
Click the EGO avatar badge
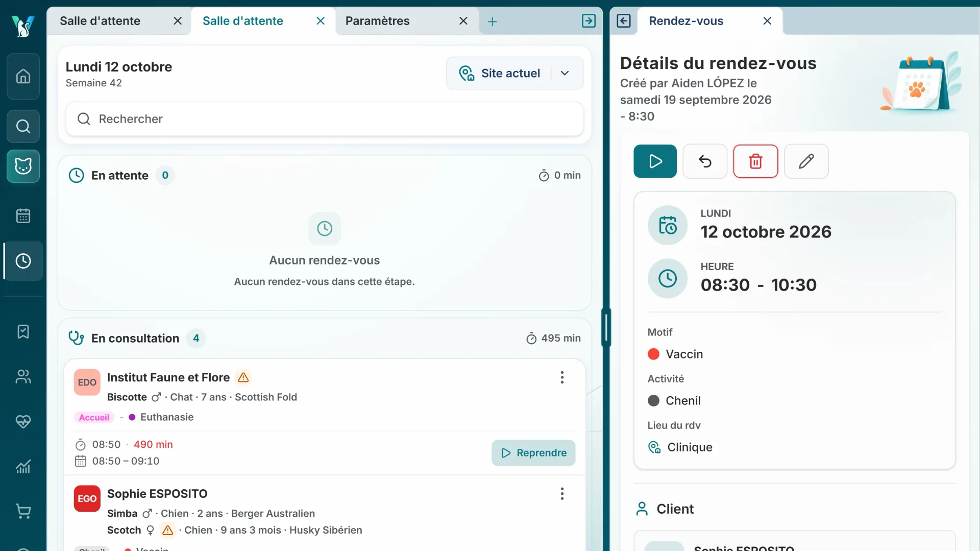(87, 499)
